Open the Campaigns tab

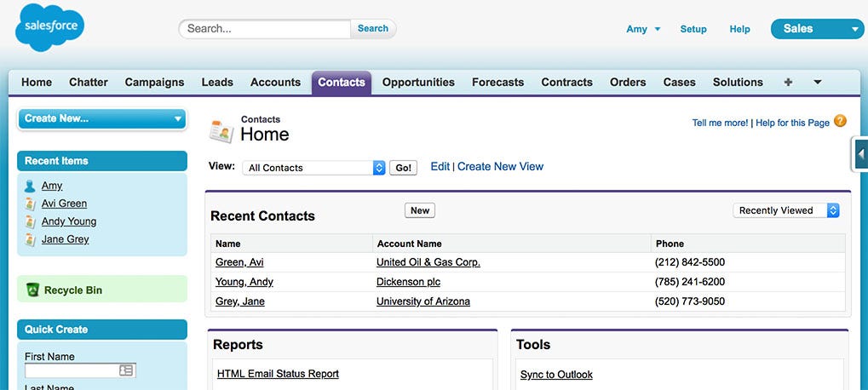pos(154,83)
